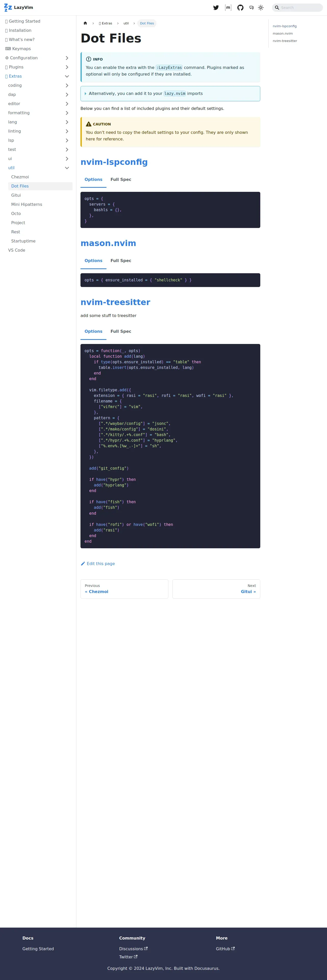
Task: Open the GitHub icon in the navbar
Action: (x=240, y=8)
